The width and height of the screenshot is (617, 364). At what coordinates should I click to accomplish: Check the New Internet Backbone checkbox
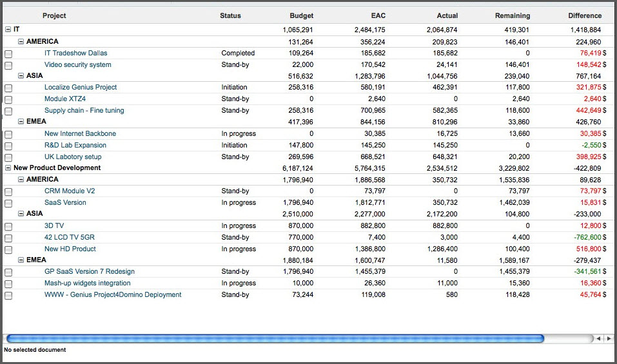coord(8,135)
